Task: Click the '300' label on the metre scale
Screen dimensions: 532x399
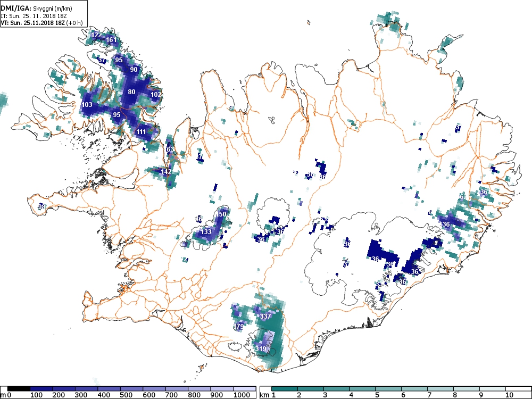Action: point(81,395)
